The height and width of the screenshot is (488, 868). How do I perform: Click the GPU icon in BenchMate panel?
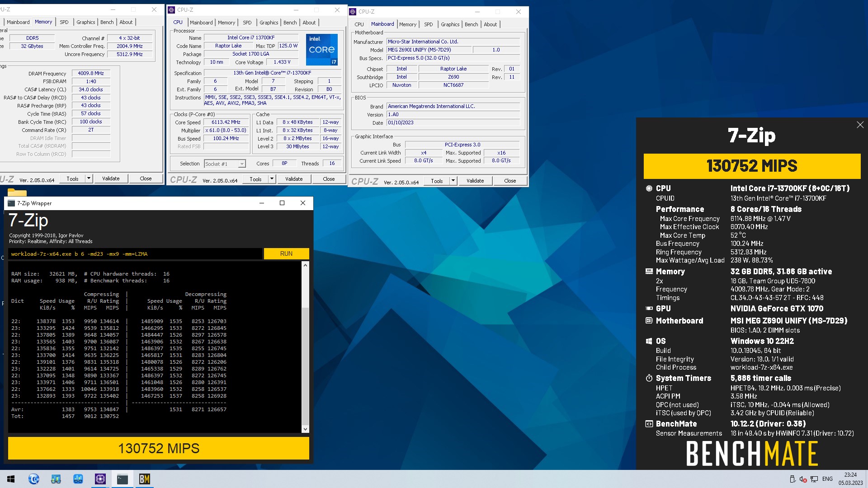point(649,309)
